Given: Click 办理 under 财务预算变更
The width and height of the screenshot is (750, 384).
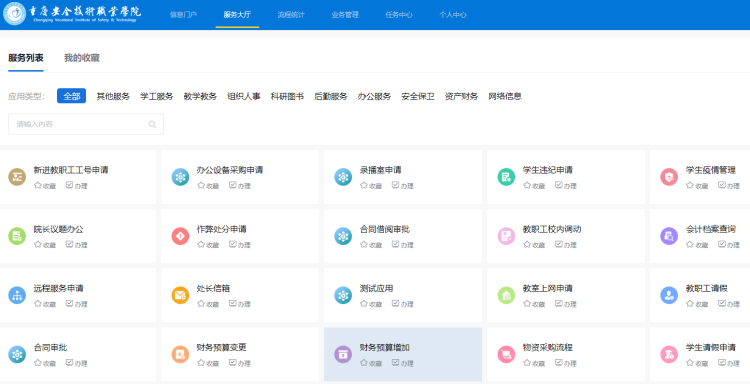Looking at the screenshot, I should point(240,363).
